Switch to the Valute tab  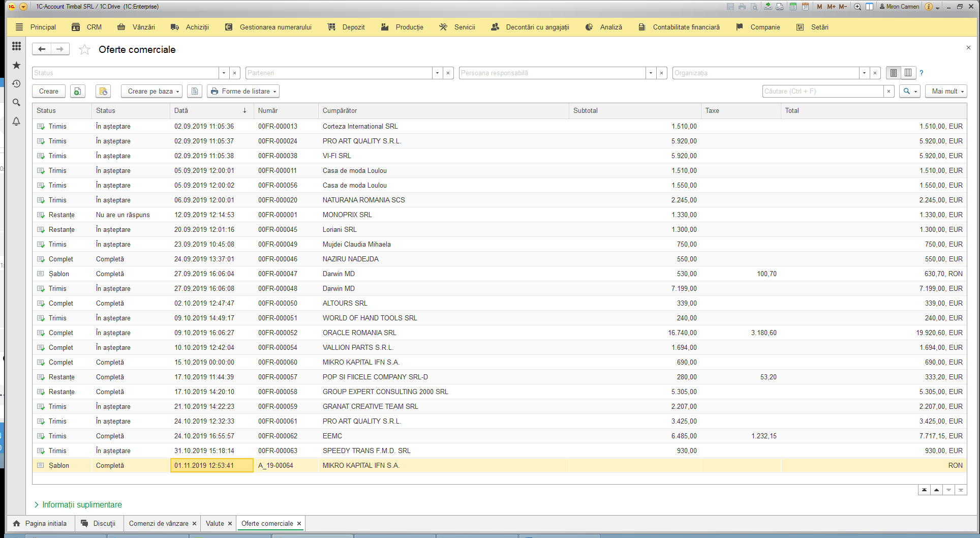tap(215, 523)
